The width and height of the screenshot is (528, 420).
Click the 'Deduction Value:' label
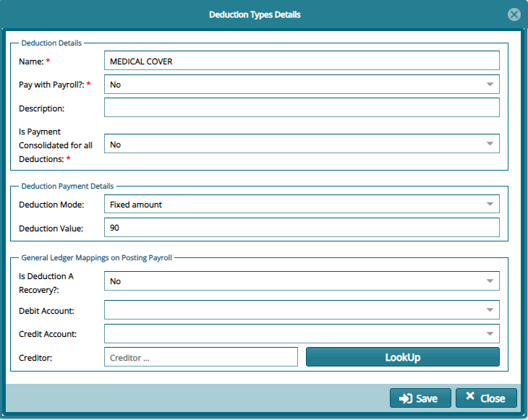pos(51,228)
